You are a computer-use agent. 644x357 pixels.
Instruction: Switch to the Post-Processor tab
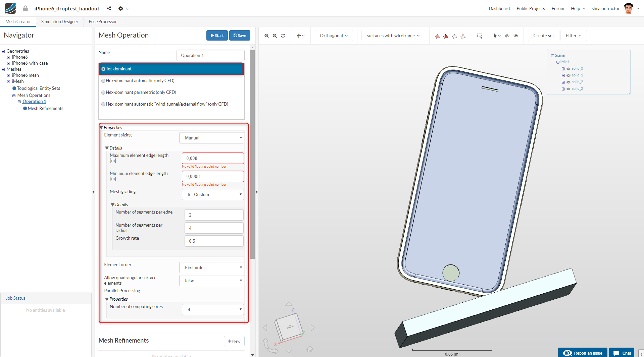point(103,21)
